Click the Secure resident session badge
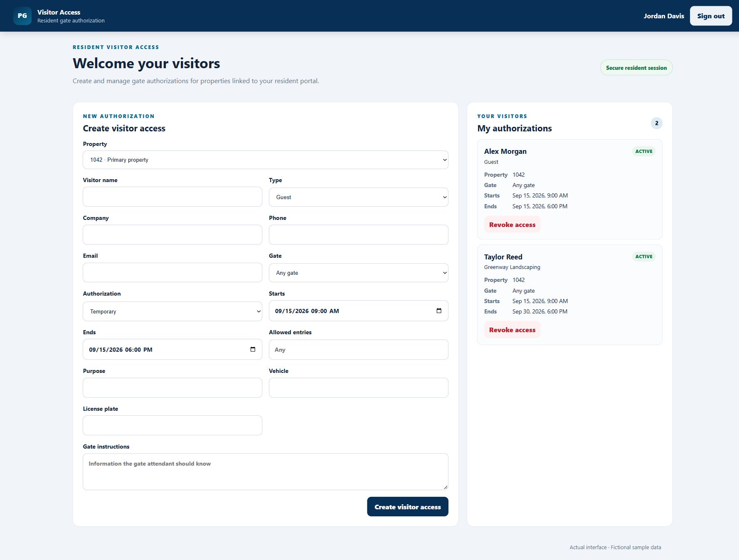The height and width of the screenshot is (560, 739). [x=636, y=68]
